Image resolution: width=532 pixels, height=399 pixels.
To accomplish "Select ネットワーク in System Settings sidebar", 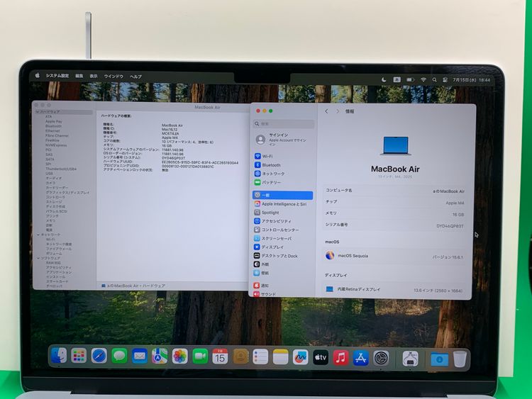I will click(270, 174).
